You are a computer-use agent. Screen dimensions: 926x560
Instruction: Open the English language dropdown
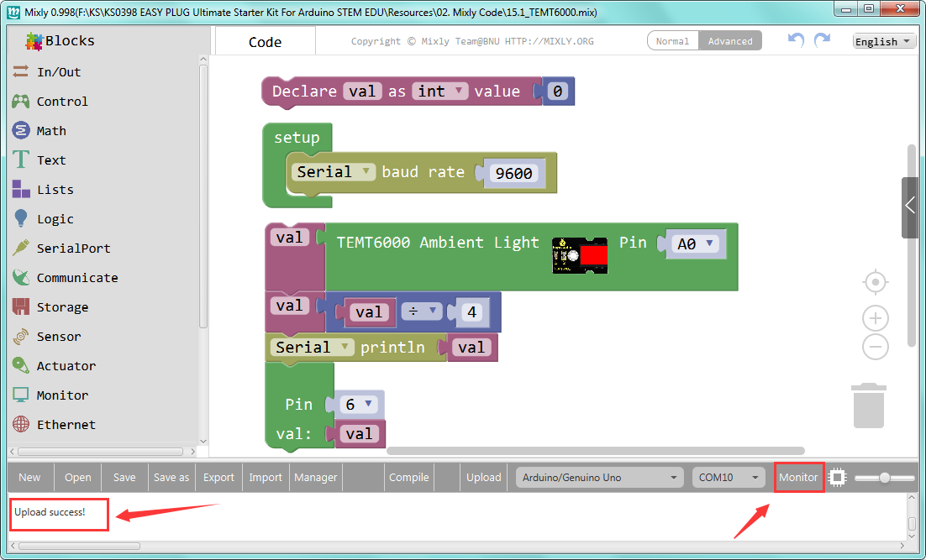tap(884, 41)
